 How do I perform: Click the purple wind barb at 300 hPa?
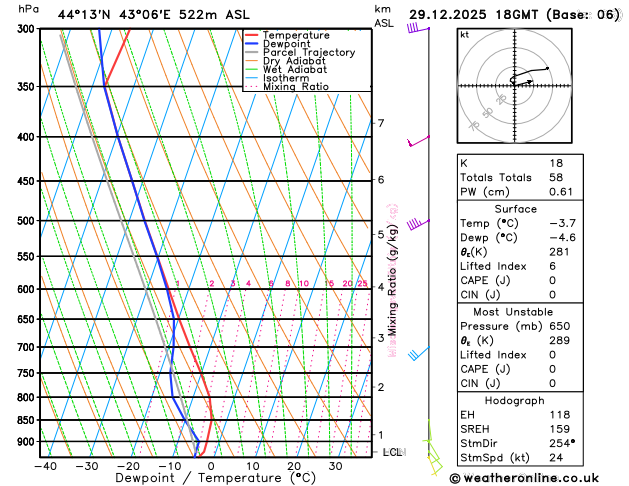point(418,28)
